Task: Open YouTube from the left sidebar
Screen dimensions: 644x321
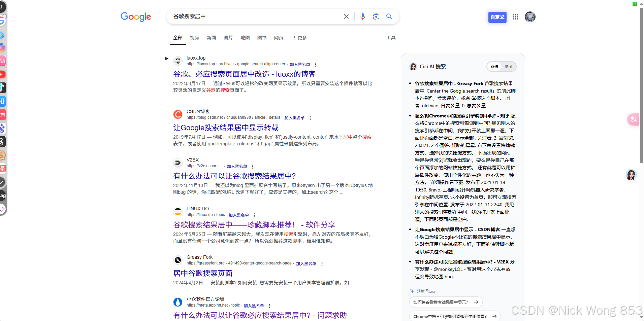Action: [x=3, y=74]
